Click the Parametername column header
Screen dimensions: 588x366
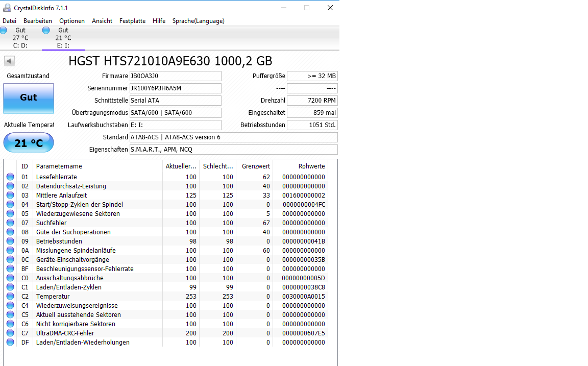click(97, 166)
